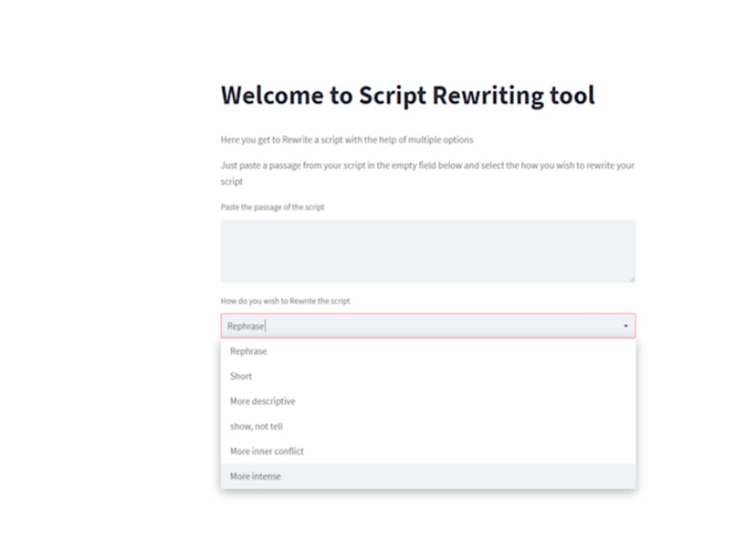Click the text cursor in the Rephrase box
This screenshot has height=560, width=747.
(x=267, y=326)
